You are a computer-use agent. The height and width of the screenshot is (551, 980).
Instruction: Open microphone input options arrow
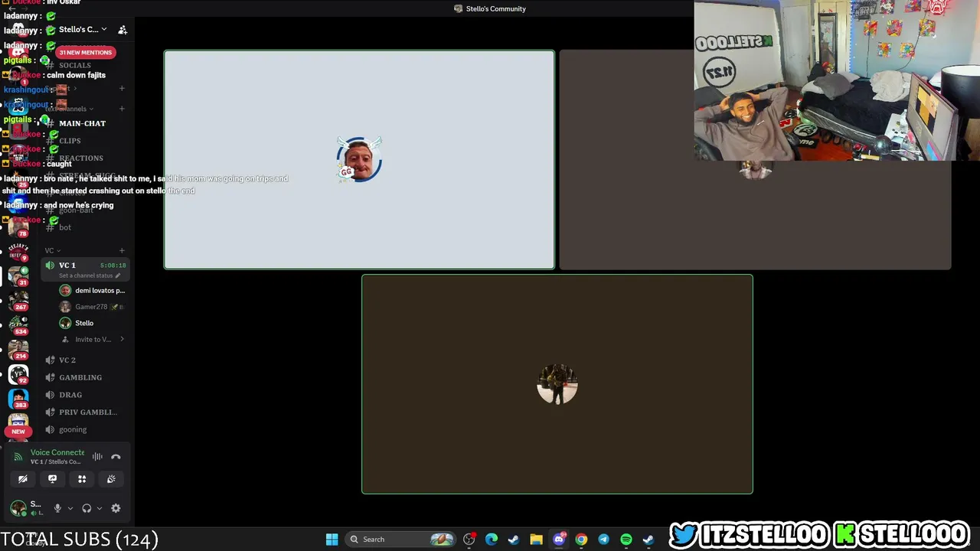[x=70, y=508]
